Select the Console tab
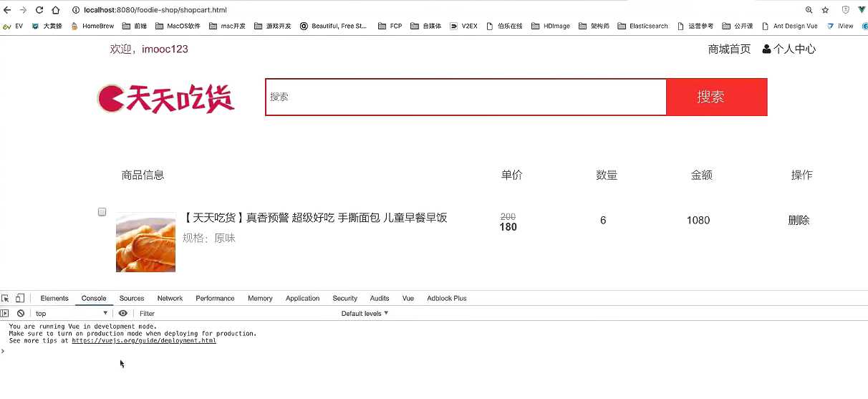The width and height of the screenshot is (868, 399). point(94,298)
